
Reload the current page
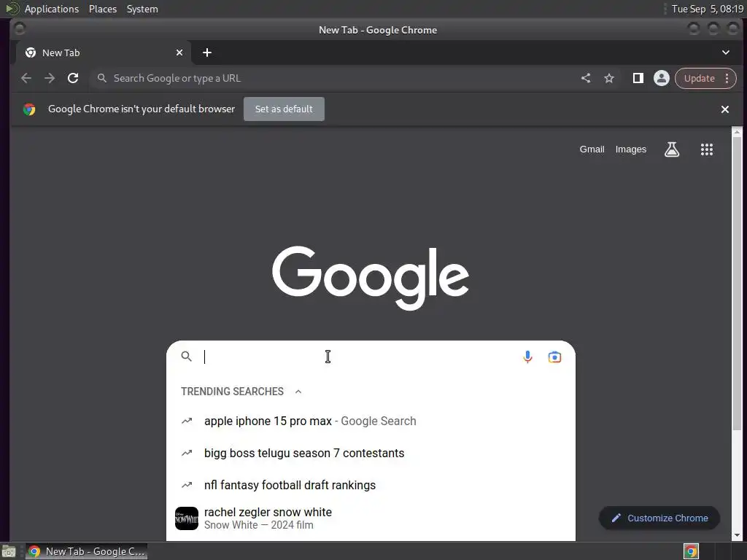tap(73, 78)
